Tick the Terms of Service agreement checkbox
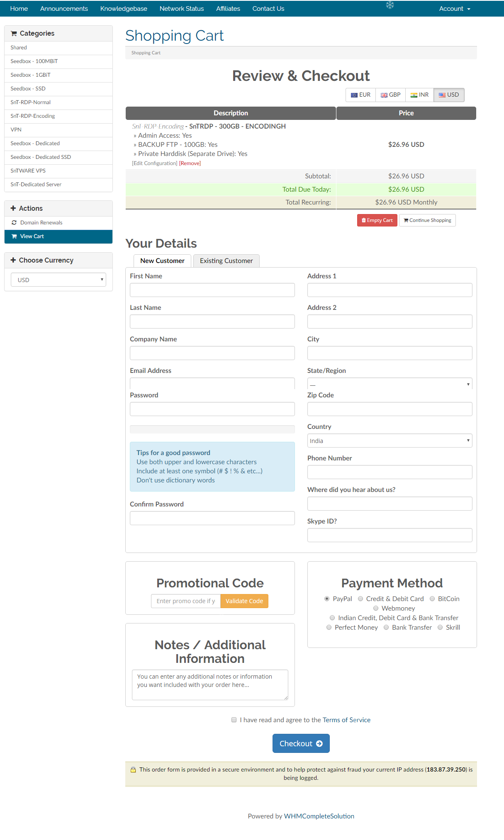Viewport: 504px width, 840px height. [234, 720]
